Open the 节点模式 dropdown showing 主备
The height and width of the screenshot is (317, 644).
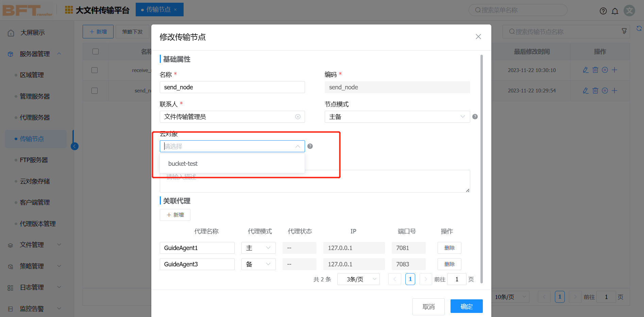pos(397,117)
